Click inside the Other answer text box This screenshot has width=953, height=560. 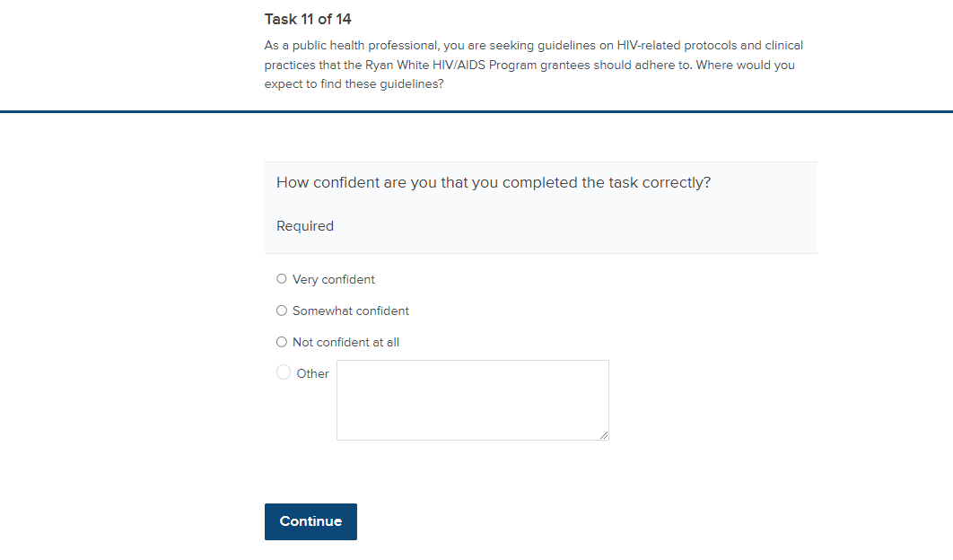472,399
